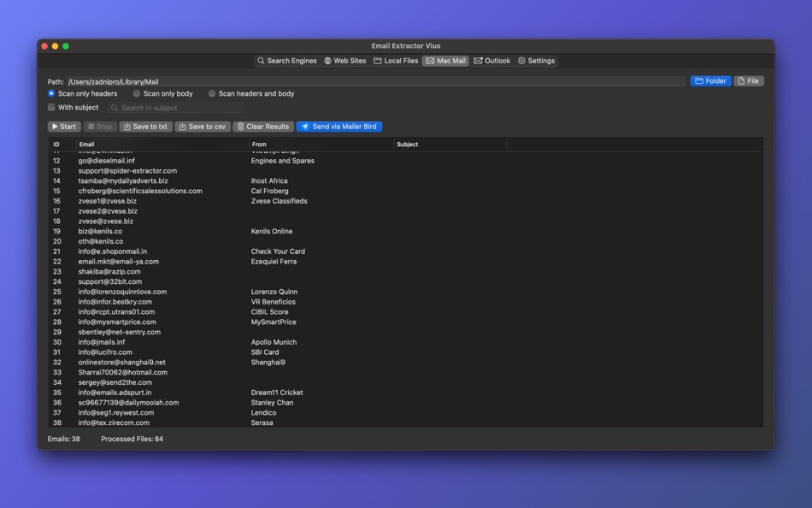Send results via Mailer Bird
The width and height of the screenshot is (812, 508).
tap(340, 126)
